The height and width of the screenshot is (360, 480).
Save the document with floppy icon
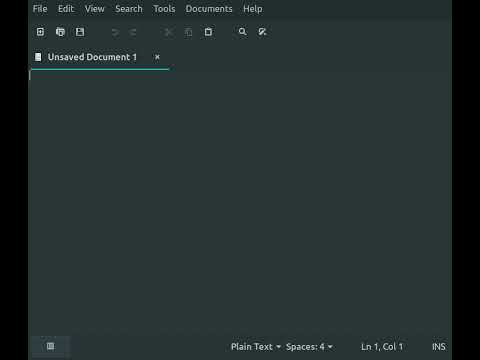pos(80,32)
